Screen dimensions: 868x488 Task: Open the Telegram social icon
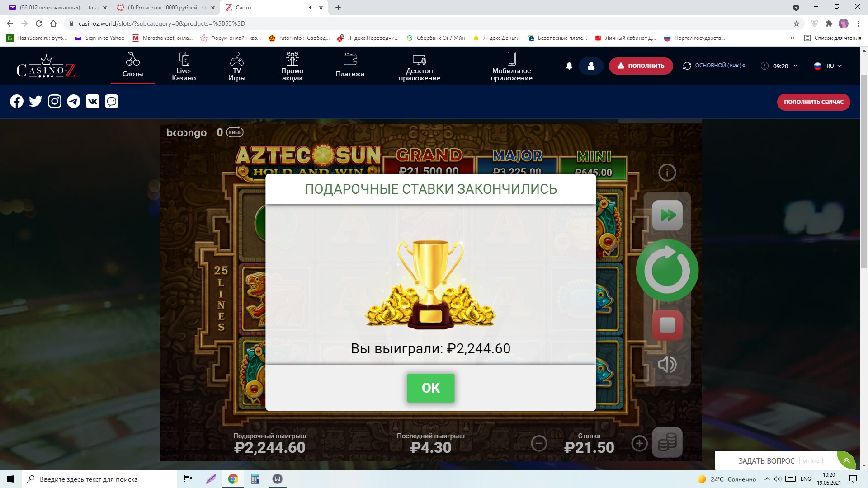pyautogui.click(x=74, y=101)
